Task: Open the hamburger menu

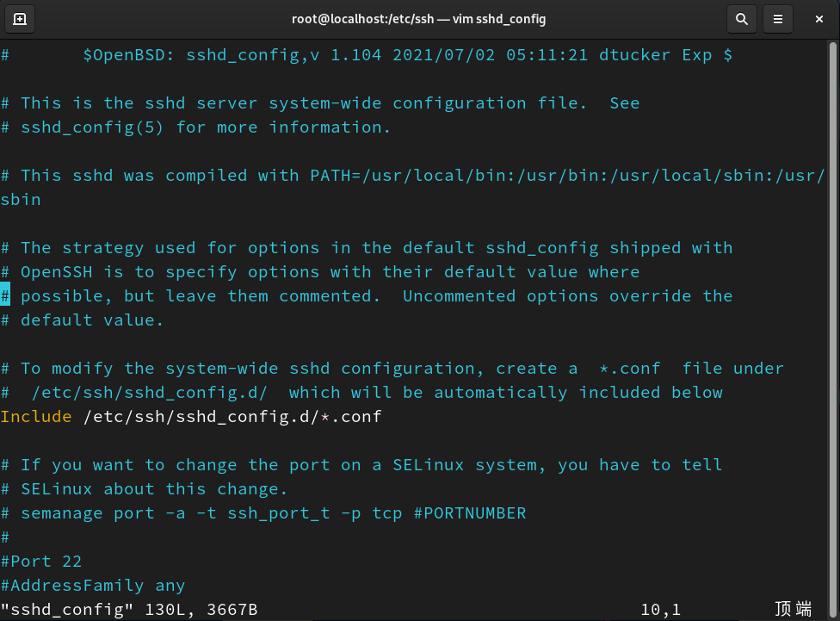Action: [x=778, y=18]
